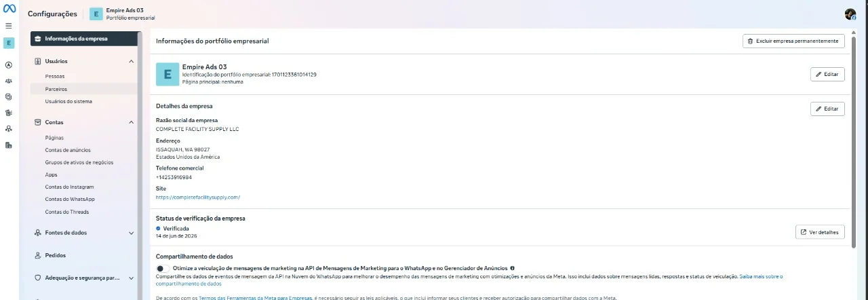Viewport: 868px width, 300px height.
Task: Open the hamburger menu icon
Action: 9,26
